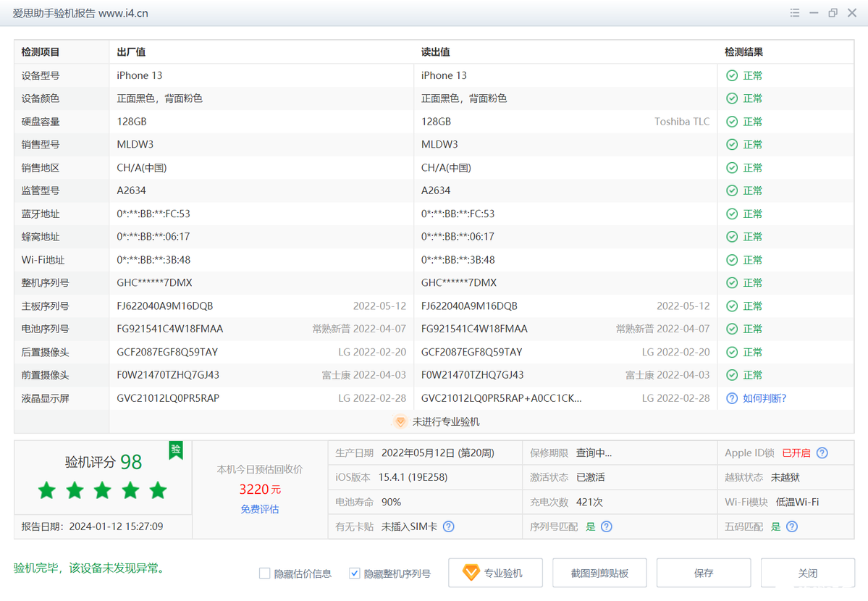Click the 3220元 estimated price
868x601 pixels.
click(x=260, y=489)
